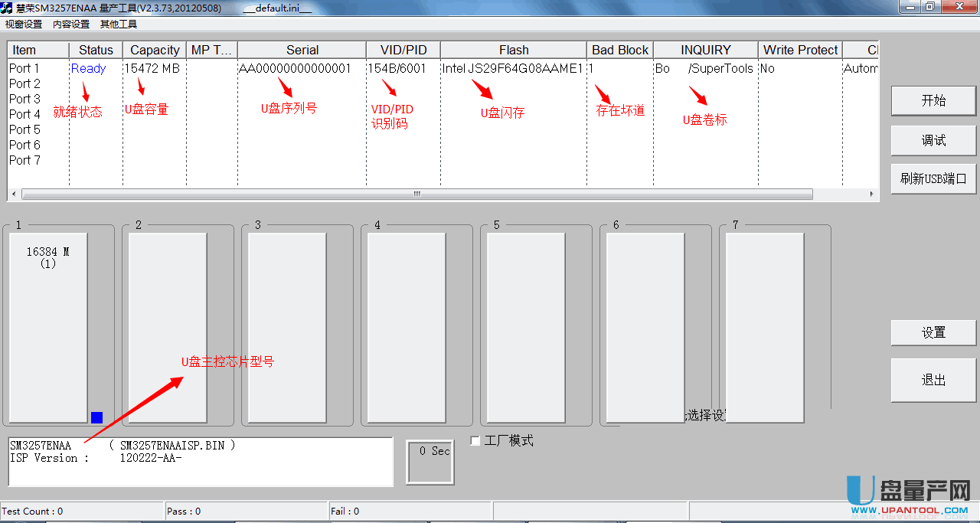Open the 内容设置 menu
Screen dimensions: 980x523
coord(71,25)
